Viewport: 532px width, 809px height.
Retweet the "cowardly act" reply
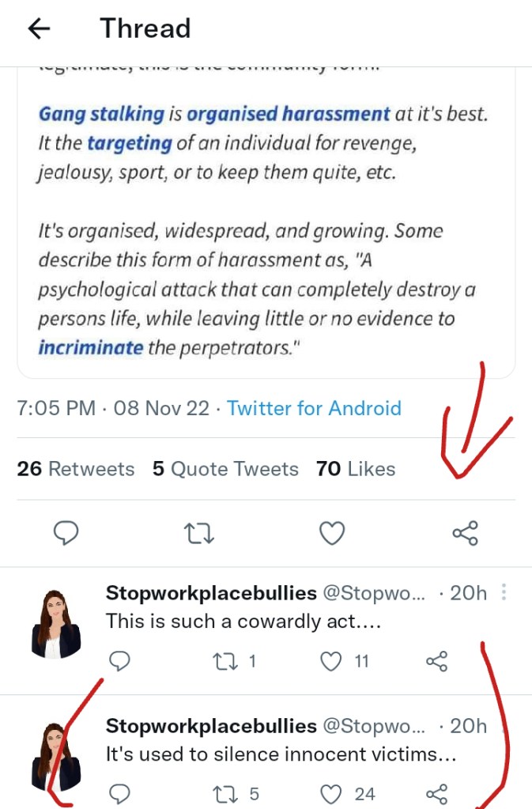tap(225, 661)
